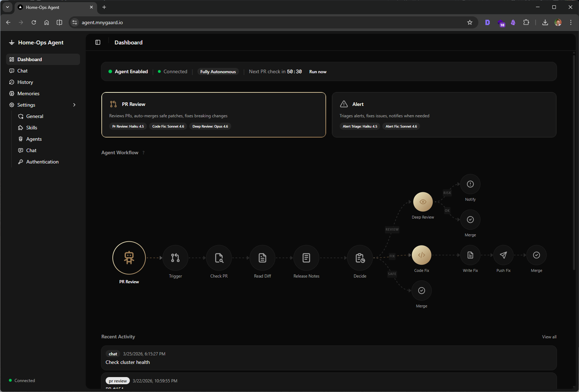Close the Home-Ops Agent tab
The image size is (579, 392).
click(91, 7)
